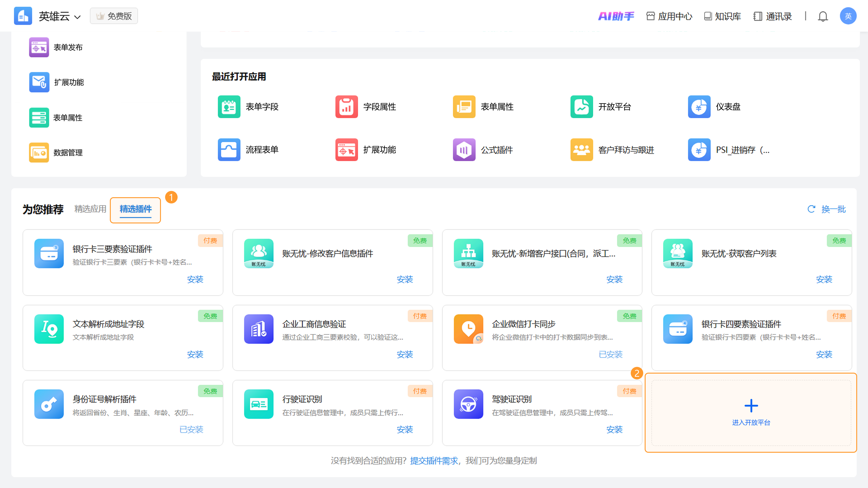Open your profile avatar 英
Screen dimensions: 868x488
pos(849,16)
